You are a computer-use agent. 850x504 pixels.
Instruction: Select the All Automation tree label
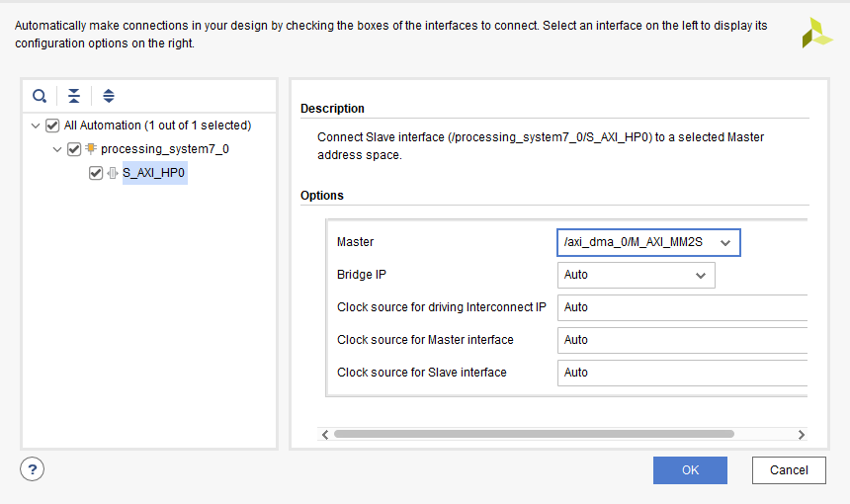coord(157,126)
